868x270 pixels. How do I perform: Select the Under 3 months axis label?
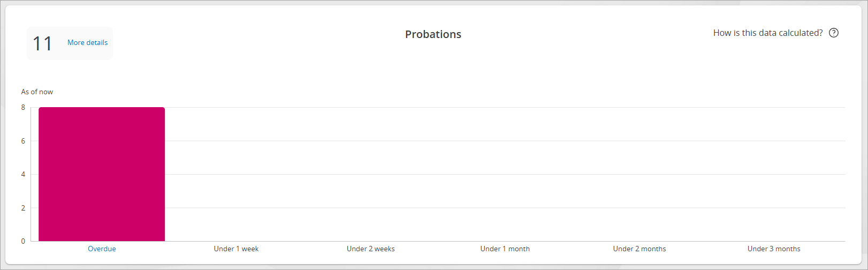[x=773, y=249]
